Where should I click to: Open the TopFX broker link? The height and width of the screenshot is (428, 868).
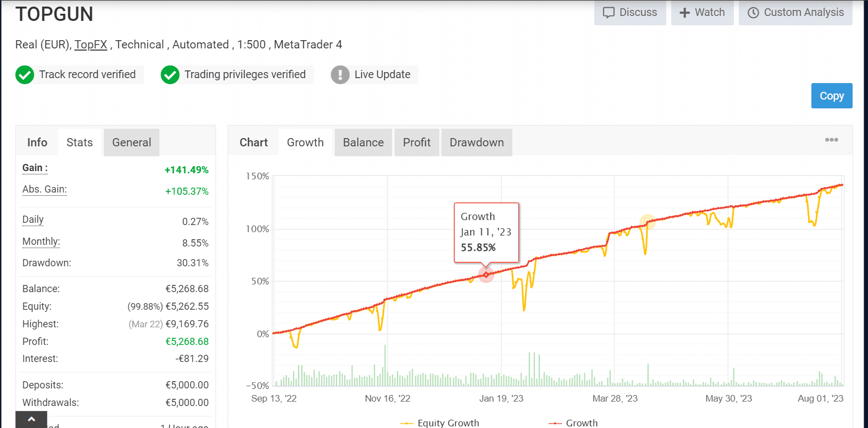pyautogui.click(x=91, y=45)
